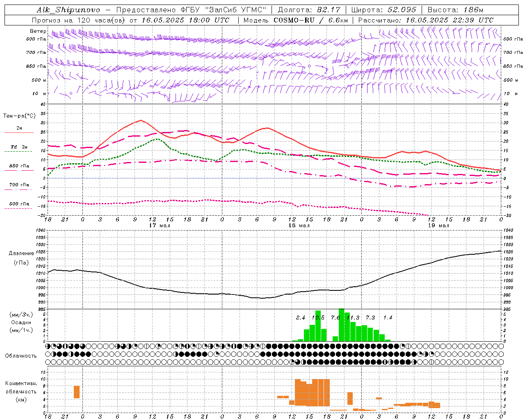Screen dimensions: 525x420
Task: Click the 'Высота: 186м' elevation value
Action: 455,10
